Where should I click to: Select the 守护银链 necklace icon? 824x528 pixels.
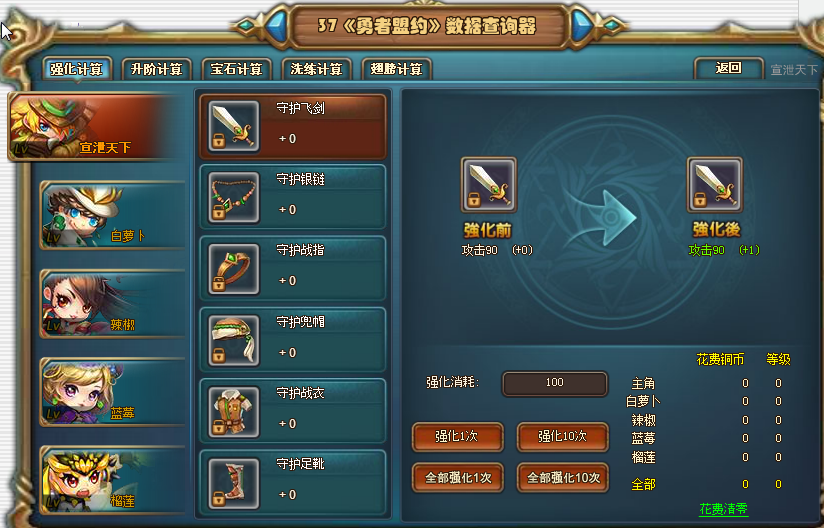pos(234,197)
